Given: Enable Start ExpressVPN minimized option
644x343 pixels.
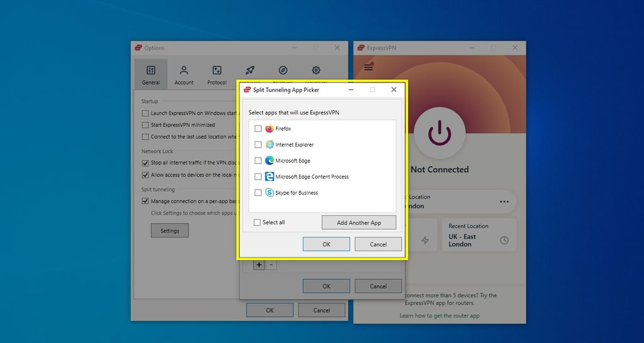Looking at the screenshot, I should click(145, 125).
